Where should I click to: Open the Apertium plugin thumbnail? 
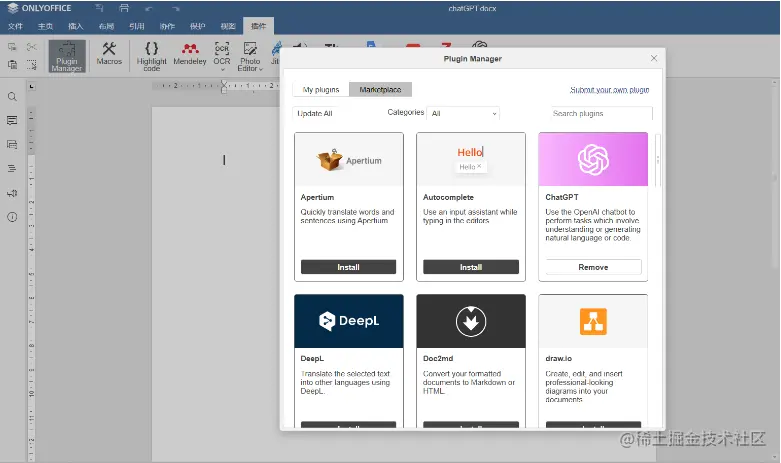coord(349,159)
